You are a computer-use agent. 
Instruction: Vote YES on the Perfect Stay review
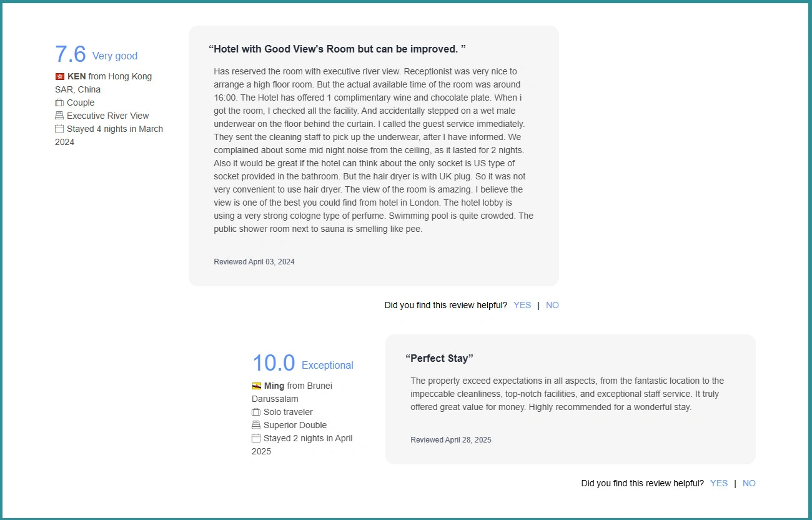pyautogui.click(x=719, y=483)
